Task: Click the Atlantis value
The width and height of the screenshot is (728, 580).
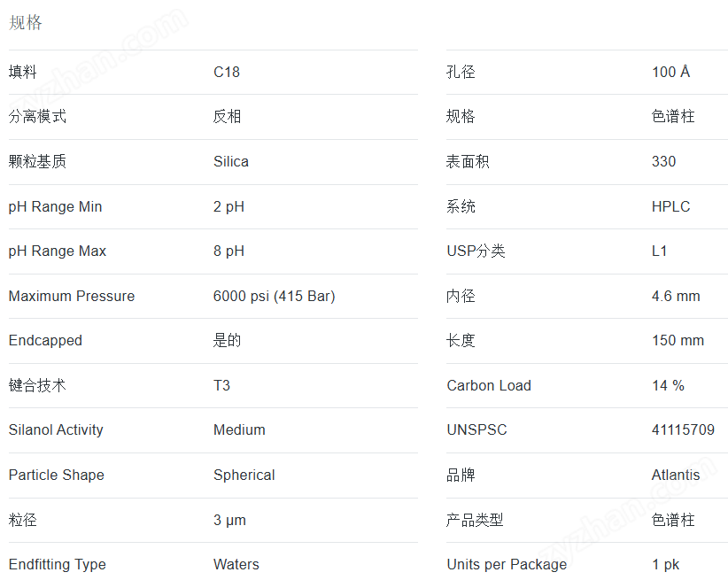Action: (x=676, y=475)
